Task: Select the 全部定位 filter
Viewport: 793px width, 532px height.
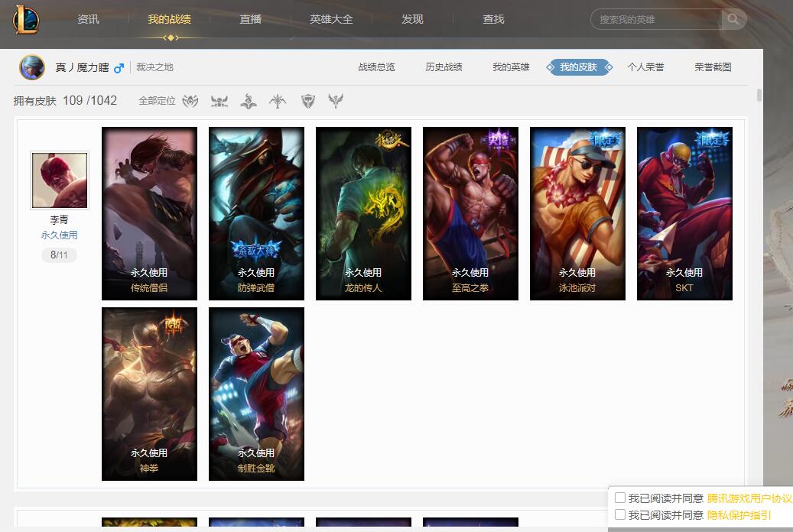Action: [x=157, y=101]
